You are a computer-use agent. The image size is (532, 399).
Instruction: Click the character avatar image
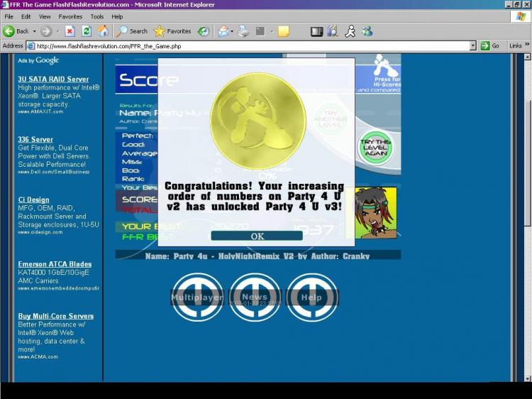pyautogui.click(x=375, y=212)
